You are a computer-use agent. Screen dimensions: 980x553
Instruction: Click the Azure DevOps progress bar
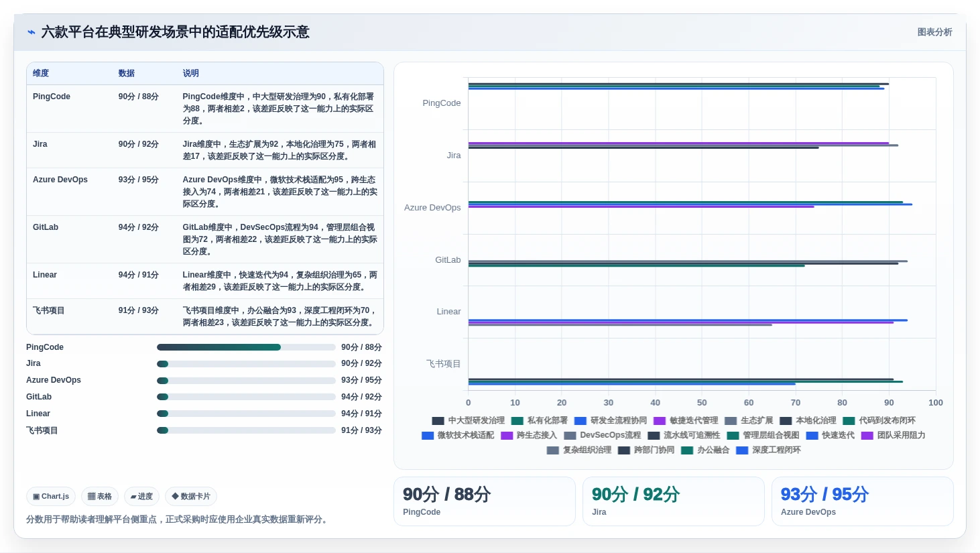click(x=246, y=381)
